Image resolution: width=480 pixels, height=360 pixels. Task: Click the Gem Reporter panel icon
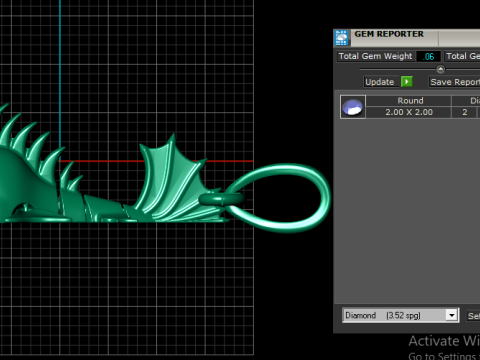341,38
